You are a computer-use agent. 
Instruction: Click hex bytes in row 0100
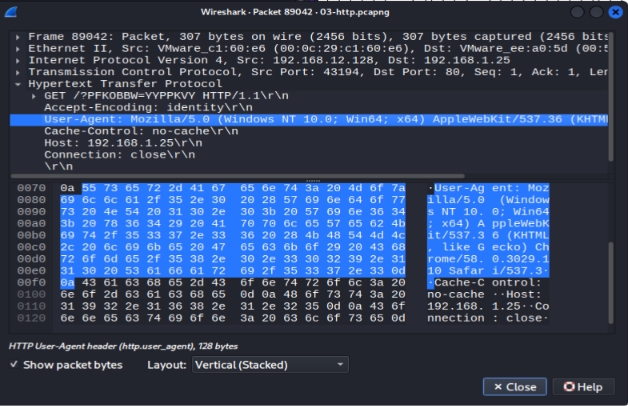[233, 295]
